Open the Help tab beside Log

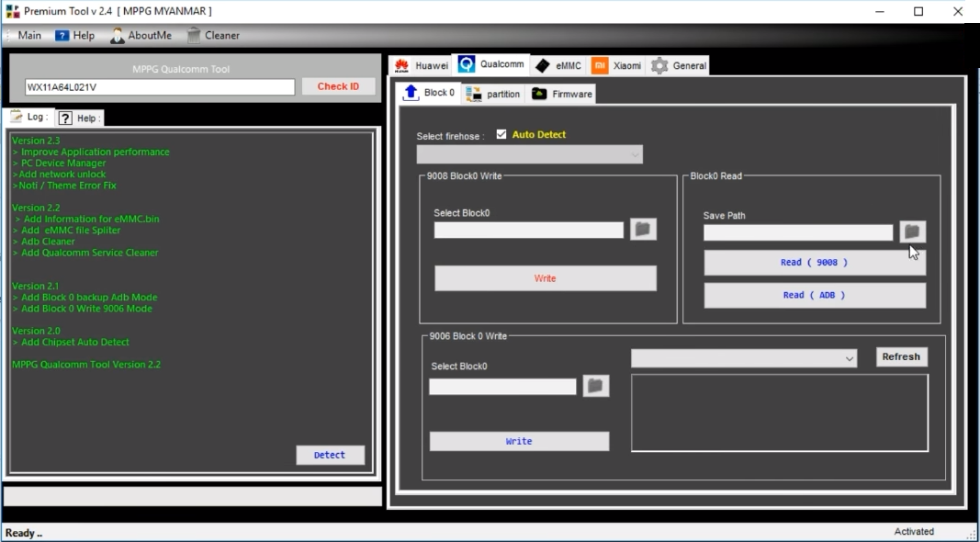[79, 118]
